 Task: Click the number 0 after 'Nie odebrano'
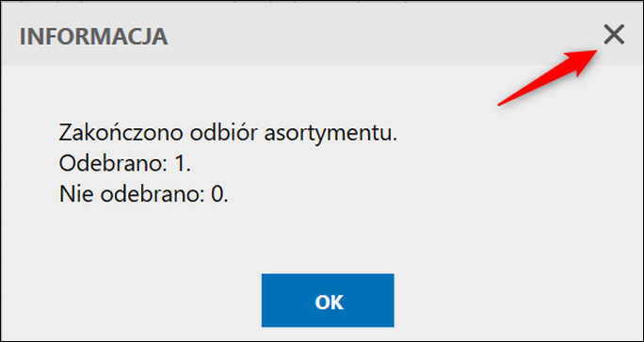pyautogui.click(x=217, y=195)
